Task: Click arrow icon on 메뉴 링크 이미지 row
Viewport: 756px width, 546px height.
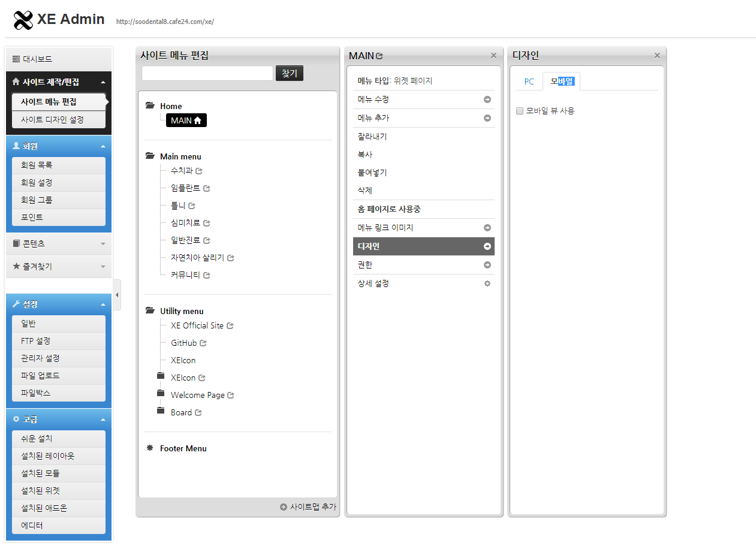Action: (487, 228)
